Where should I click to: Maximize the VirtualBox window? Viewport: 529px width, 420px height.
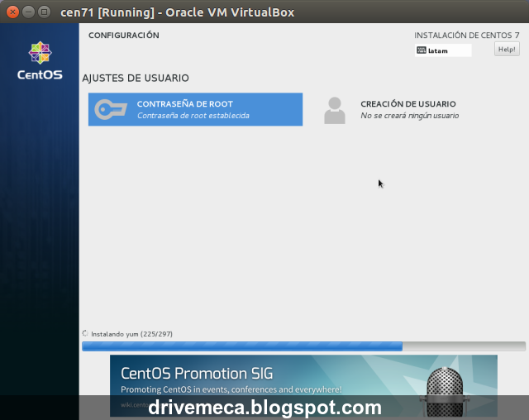pos(44,12)
